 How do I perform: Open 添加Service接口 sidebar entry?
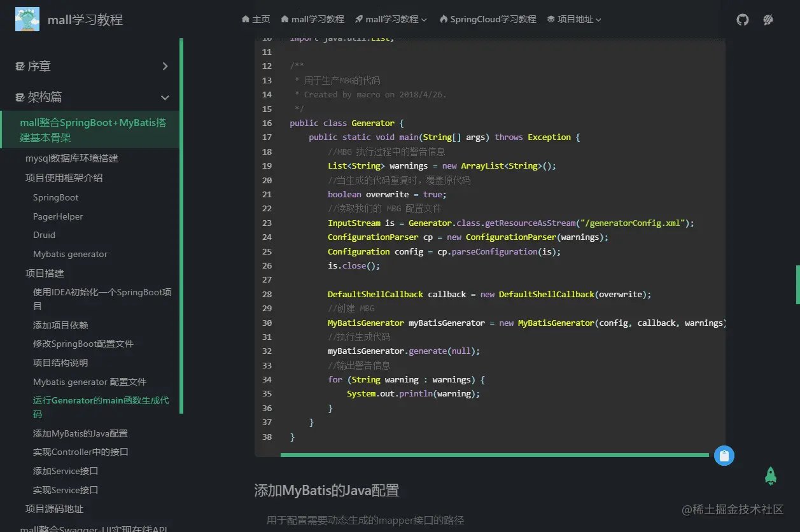point(66,471)
